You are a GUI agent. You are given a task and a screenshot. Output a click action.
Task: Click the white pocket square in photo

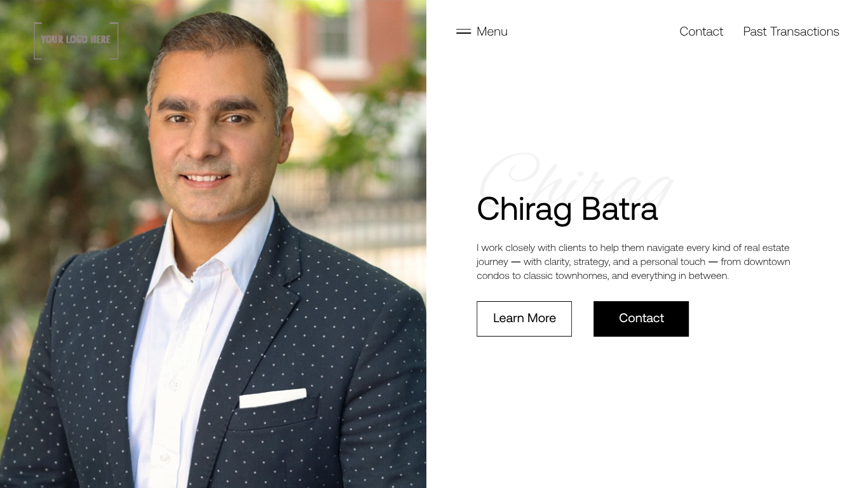(x=273, y=398)
